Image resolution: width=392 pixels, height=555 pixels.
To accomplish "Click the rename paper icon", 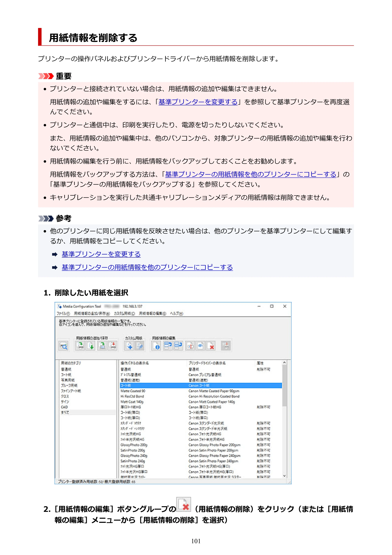I will [190, 346].
